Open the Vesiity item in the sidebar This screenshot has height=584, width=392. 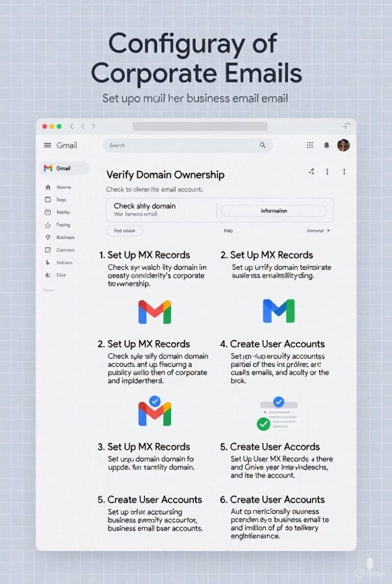tap(58, 212)
